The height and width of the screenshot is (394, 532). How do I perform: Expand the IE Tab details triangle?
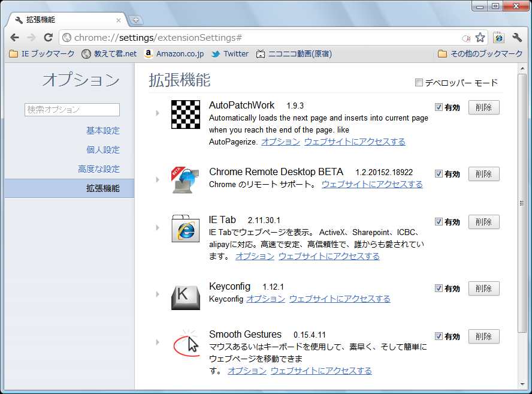pyautogui.click(x=158, y=227)
